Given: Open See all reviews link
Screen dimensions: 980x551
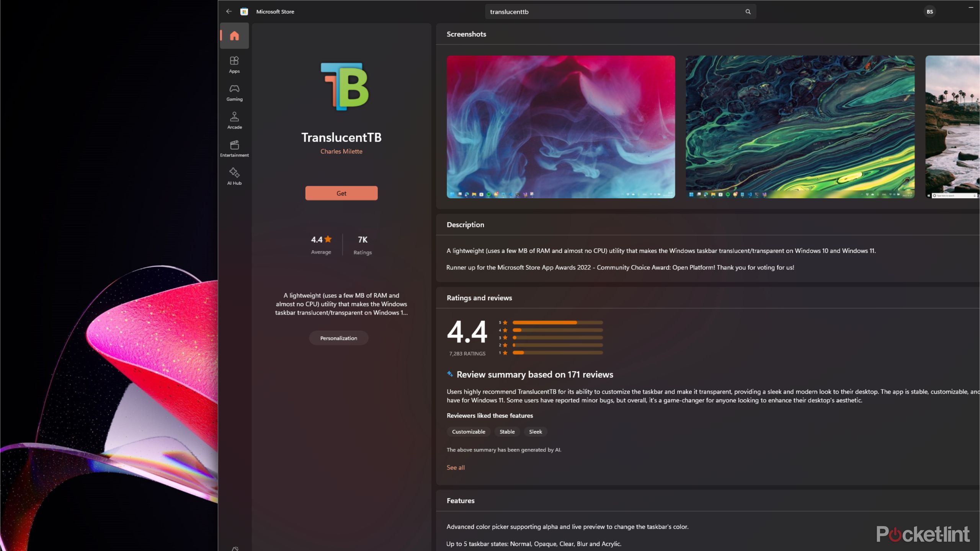Looking at the screenshot, I should click(x=456, y=468).
